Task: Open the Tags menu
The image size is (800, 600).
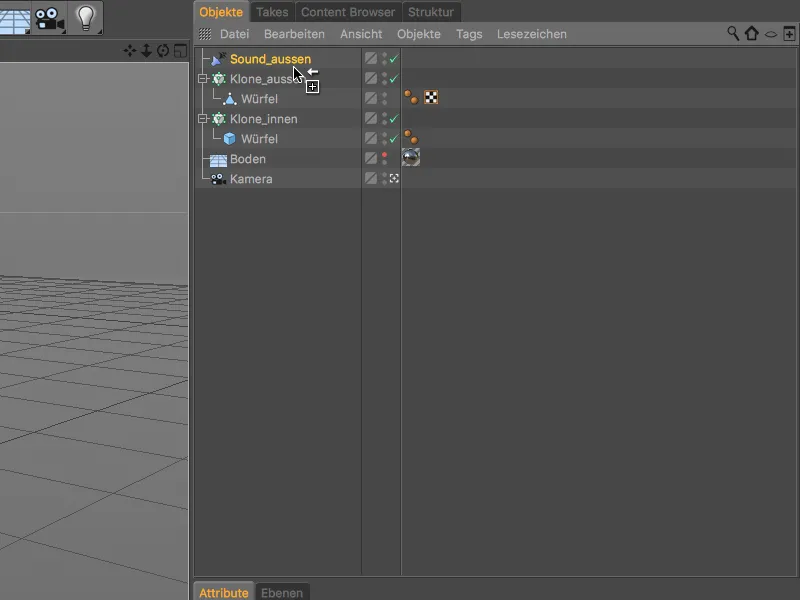Action: coord(469,34)
